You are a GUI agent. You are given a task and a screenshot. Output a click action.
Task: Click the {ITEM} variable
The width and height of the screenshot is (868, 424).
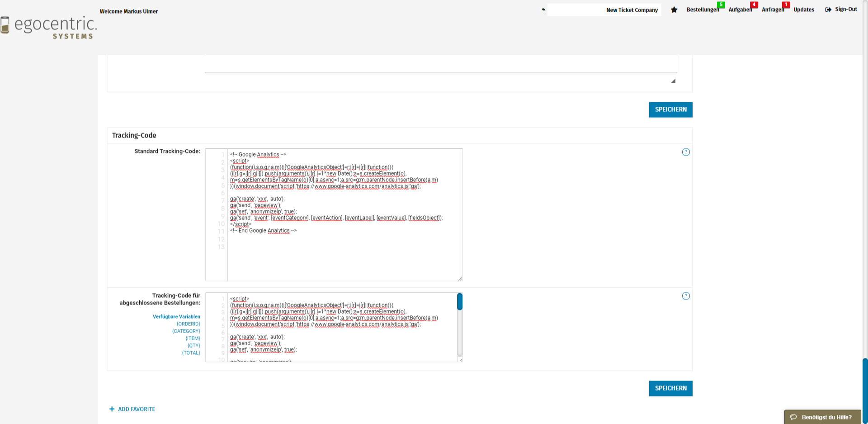click(193, 338)
